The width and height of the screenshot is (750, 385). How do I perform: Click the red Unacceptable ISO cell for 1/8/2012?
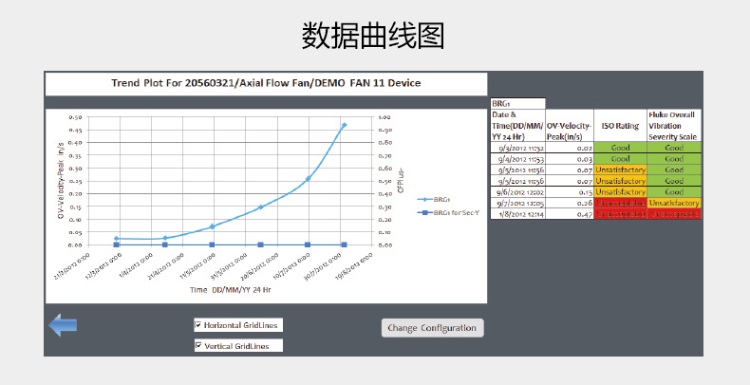click(620, 214)
